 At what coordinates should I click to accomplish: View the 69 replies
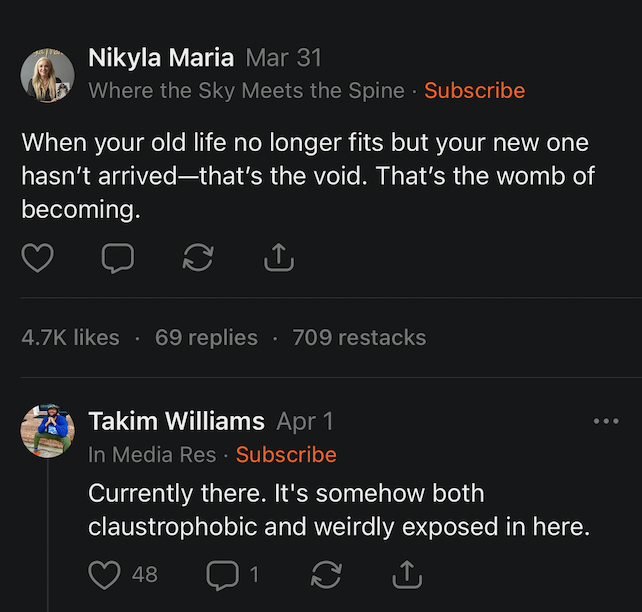point(206,338)
